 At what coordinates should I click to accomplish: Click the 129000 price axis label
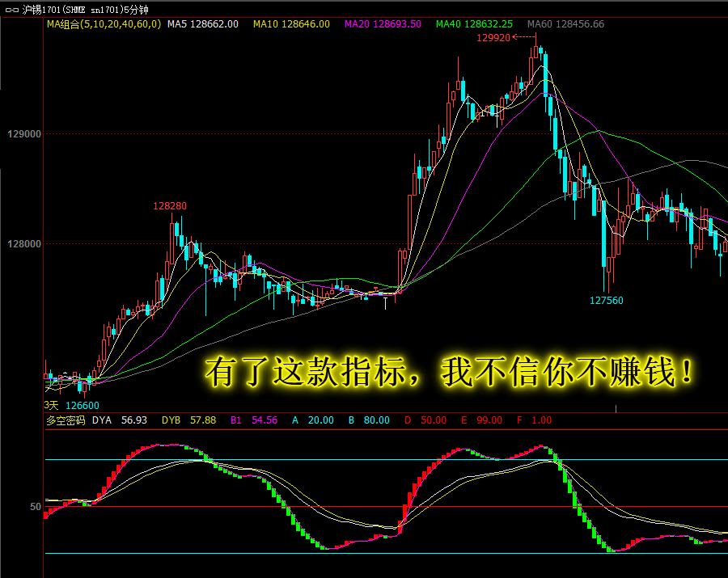[x=24, y=134]
